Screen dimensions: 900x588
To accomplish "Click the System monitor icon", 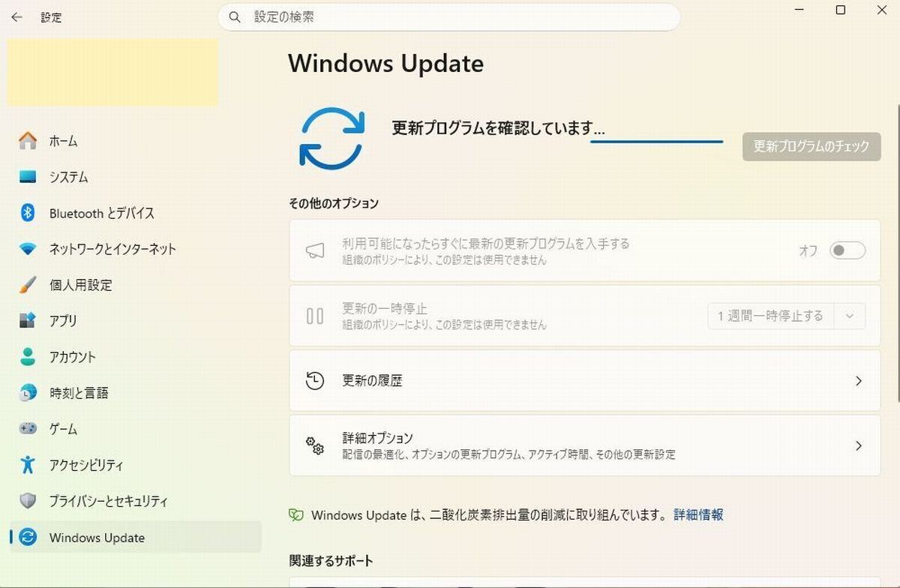I will click(28, 177).
